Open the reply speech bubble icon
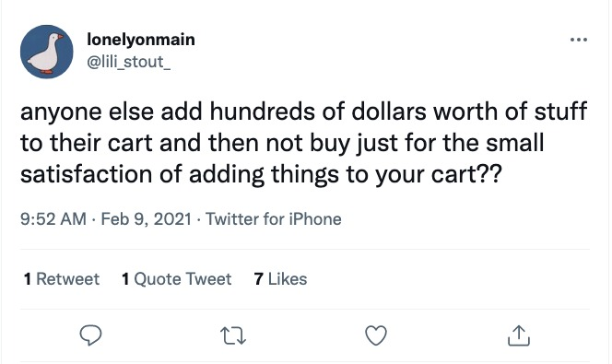The height and width of the screenshot is (364, 612). click(x=90, y=335)
